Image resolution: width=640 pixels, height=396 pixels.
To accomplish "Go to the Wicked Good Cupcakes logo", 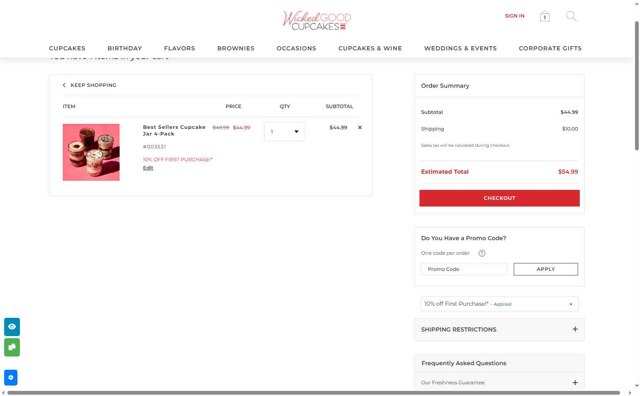I will click(317, 20).
